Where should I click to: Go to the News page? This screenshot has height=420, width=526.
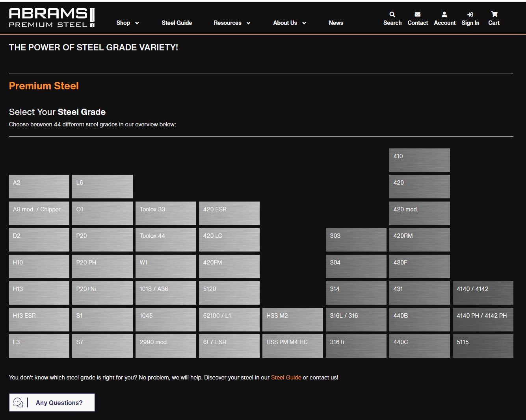336,23
